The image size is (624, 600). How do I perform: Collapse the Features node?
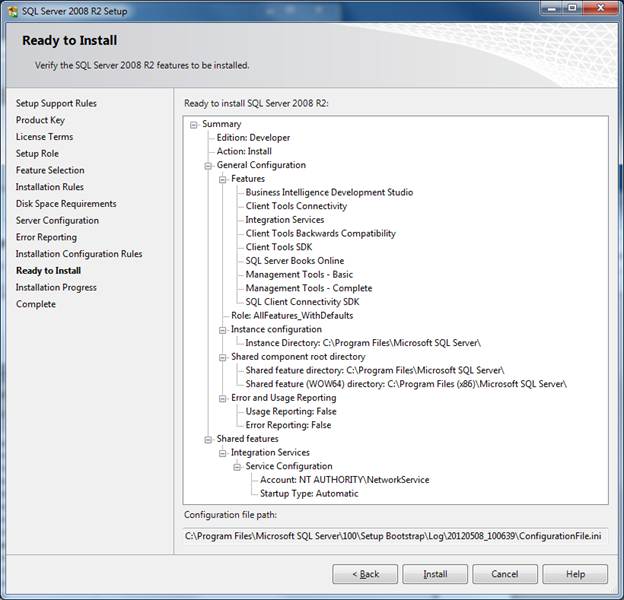[222, 179]
